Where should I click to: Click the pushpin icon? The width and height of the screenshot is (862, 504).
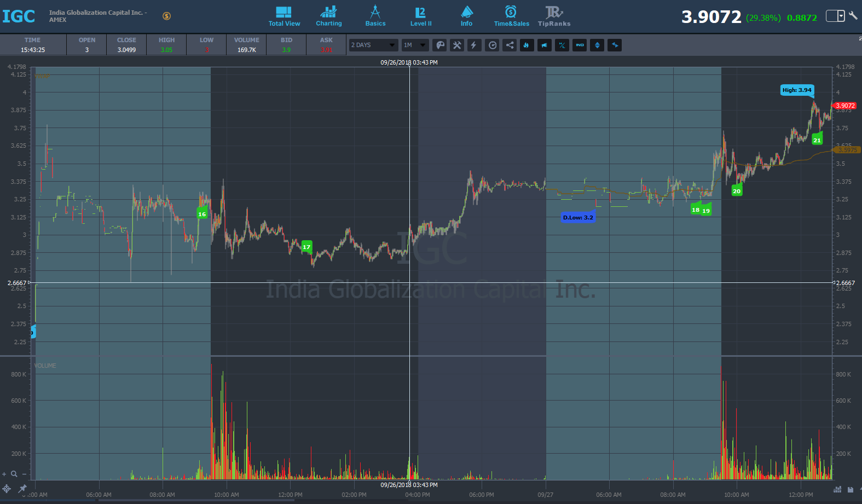pos(22,489)
